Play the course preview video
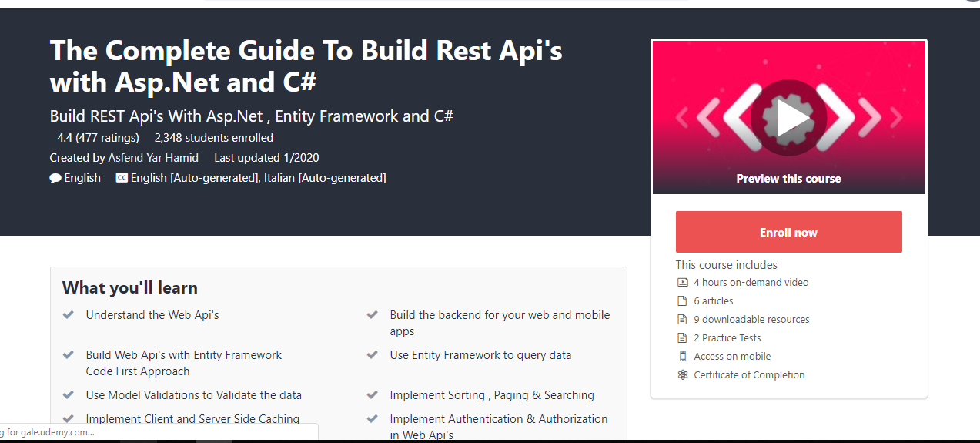Screen dimensions: 980x443 788,118
